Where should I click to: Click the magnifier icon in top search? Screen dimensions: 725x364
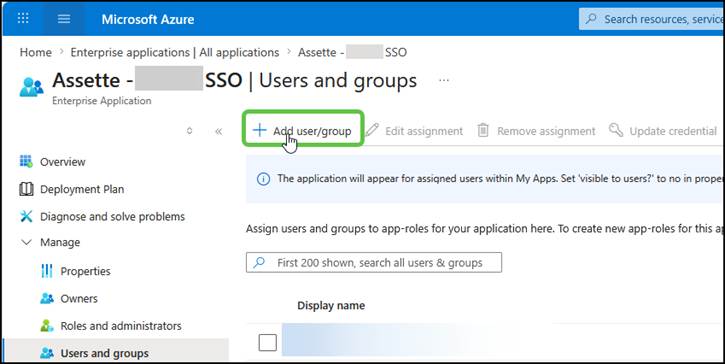tap(590, 19)
